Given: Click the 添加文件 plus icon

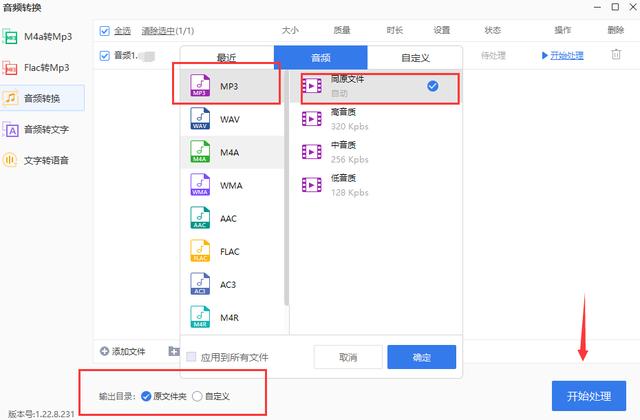Looking at the screenshot, I should pyautogui.click(x=104, y=351).
